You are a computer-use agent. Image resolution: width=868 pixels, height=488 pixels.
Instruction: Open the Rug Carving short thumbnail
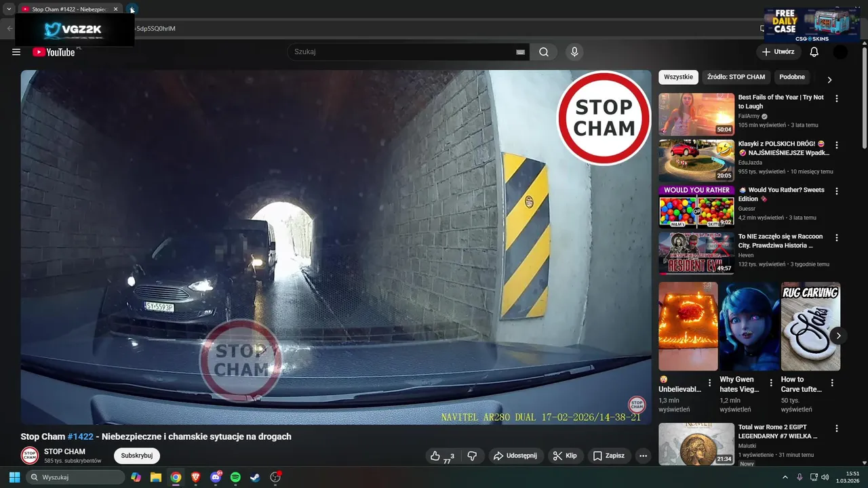point(810,327)
